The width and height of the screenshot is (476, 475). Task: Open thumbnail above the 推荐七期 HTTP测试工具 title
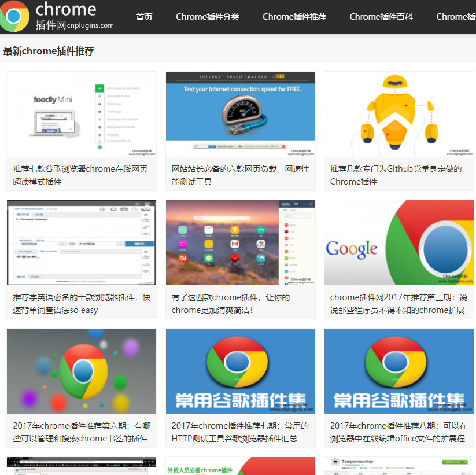[x=241, y=371]
